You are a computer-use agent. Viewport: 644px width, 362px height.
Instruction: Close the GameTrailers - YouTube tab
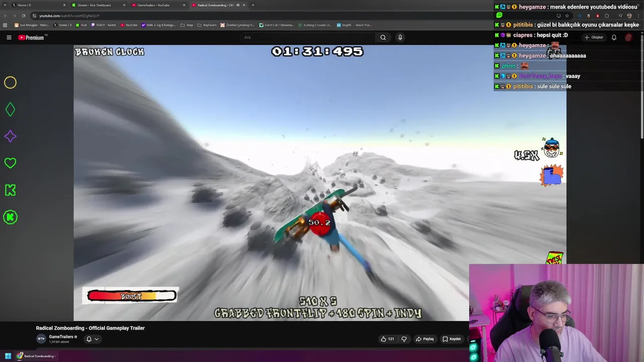tap(184, 5)
